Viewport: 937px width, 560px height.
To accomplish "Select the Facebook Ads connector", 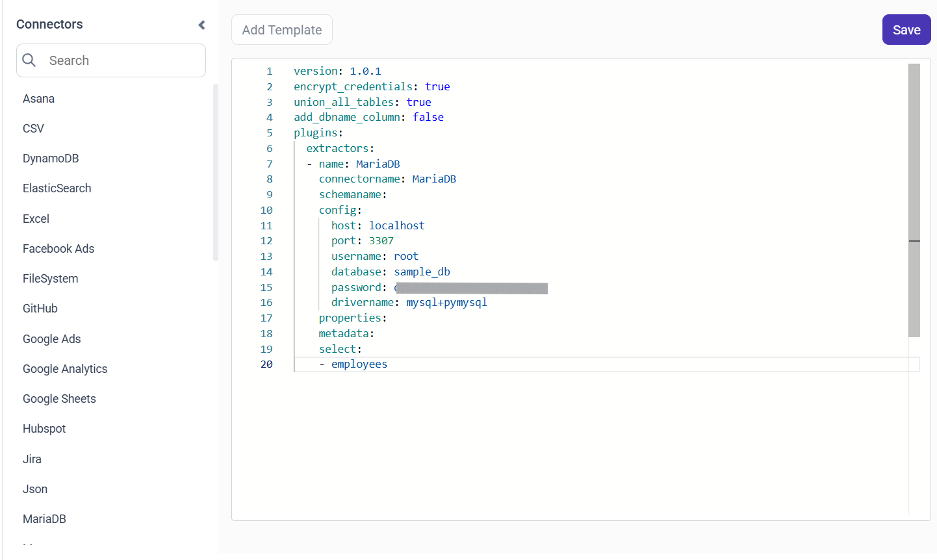I will [58, 248].
